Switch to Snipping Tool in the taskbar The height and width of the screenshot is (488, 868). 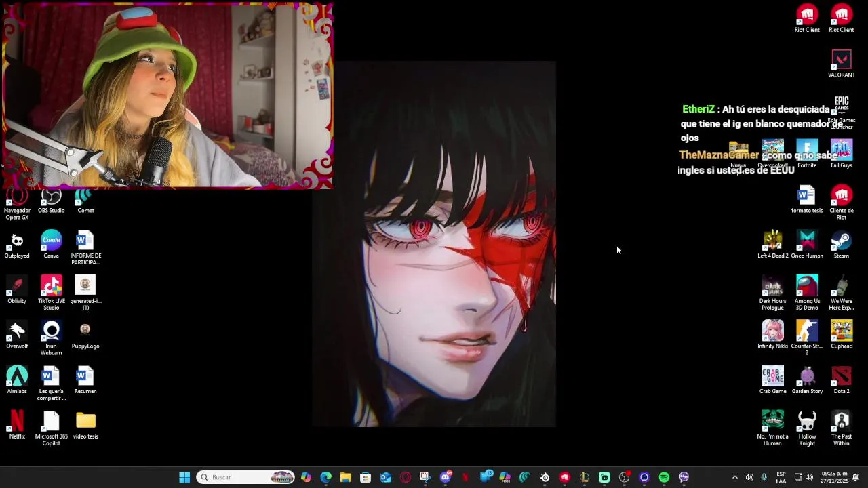425,477
